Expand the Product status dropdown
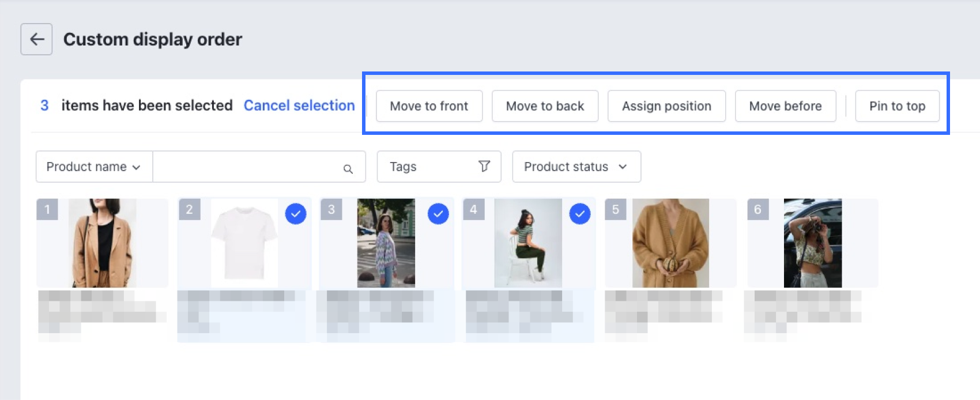 [x=576, y=167]
